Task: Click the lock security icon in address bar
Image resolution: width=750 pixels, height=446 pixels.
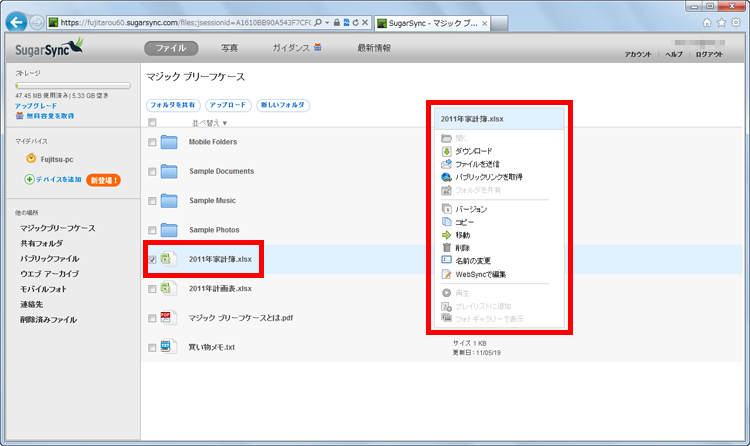Action: [337, 22]
